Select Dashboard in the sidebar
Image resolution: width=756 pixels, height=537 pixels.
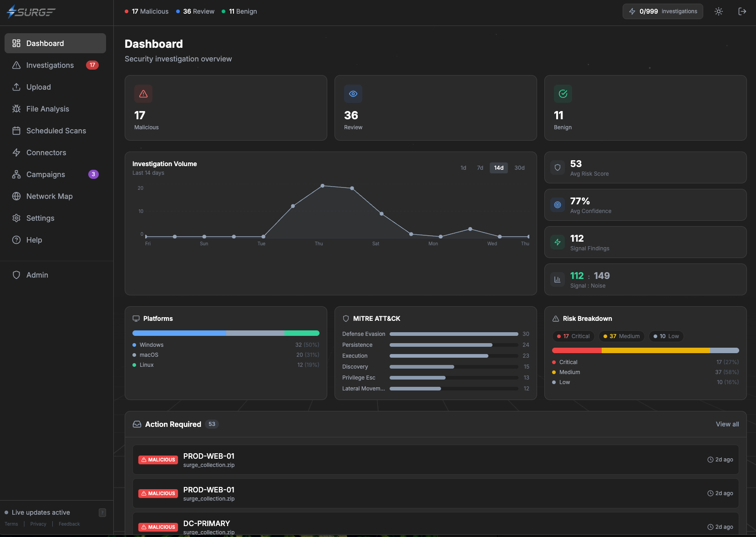click(45, 43)
